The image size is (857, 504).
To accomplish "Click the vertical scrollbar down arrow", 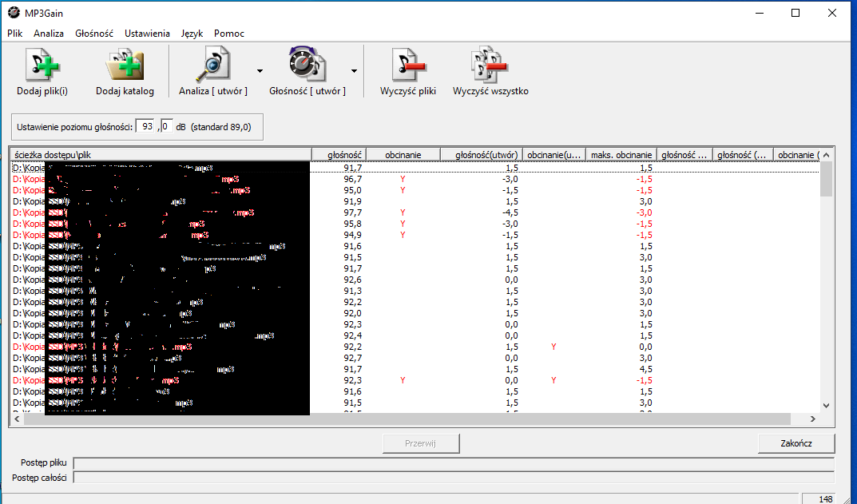I will 826,406.
